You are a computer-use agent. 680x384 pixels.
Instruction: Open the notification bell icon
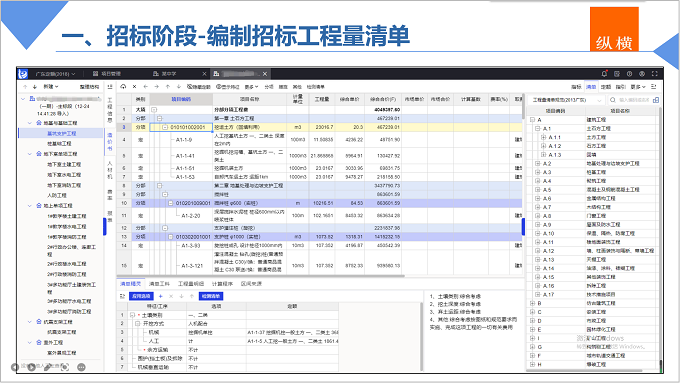click(604, 74)
